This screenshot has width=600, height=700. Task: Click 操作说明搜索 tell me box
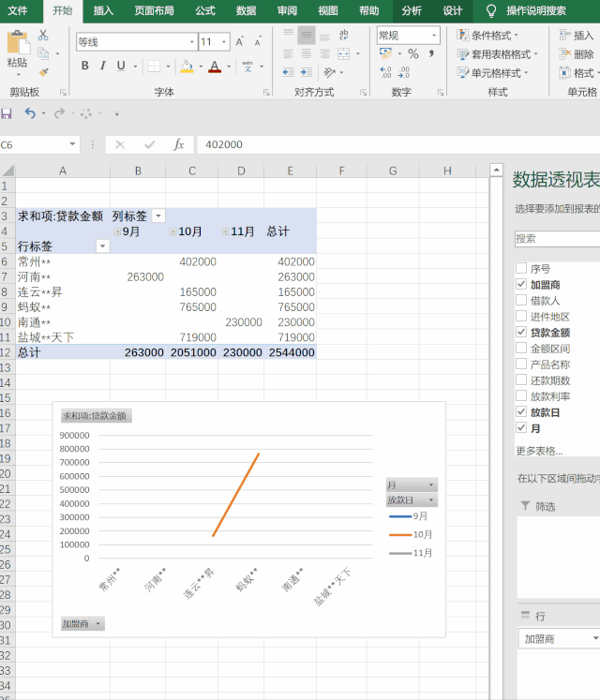point(535,10)
